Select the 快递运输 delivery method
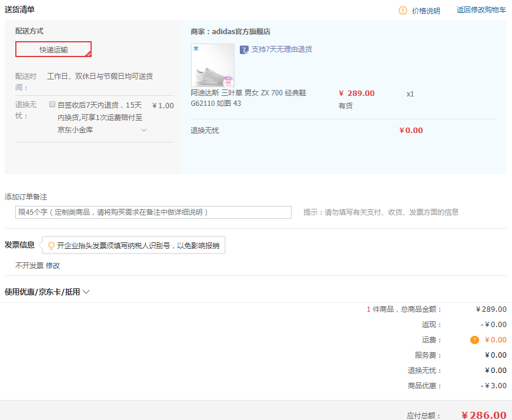This screenshot has height=420, width=512. click(x=53, y=49)
